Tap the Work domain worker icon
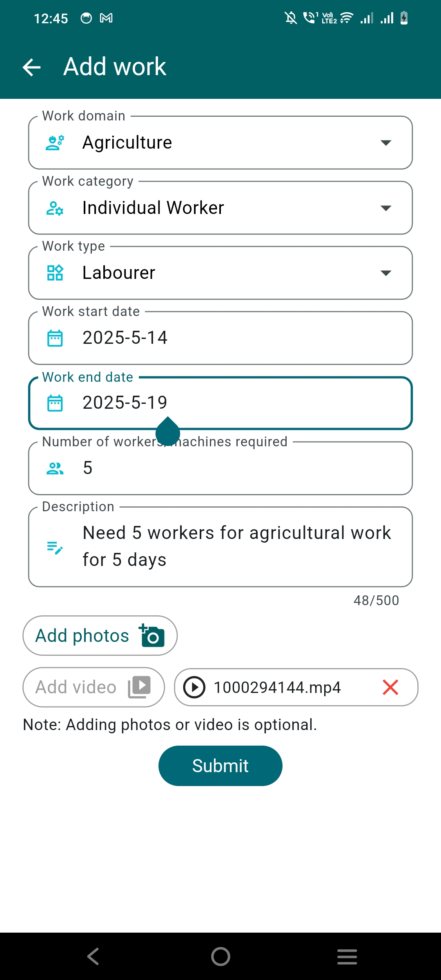 click(x=55, y=143)
